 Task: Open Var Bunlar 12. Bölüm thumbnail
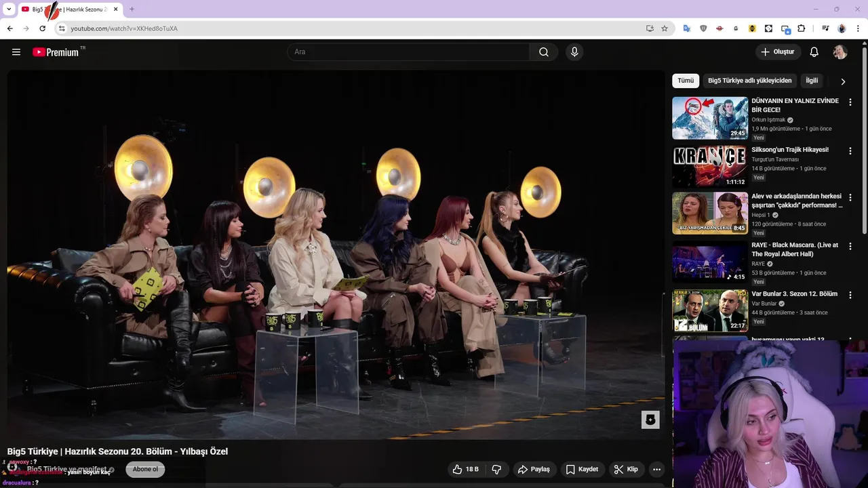710,311
